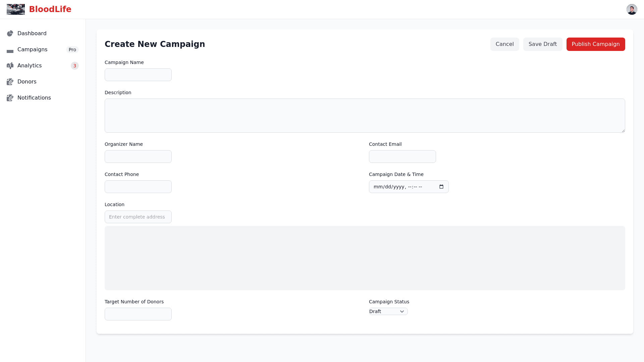
Task: Click the Notifications sidebar icon
Action: (10, 98)
